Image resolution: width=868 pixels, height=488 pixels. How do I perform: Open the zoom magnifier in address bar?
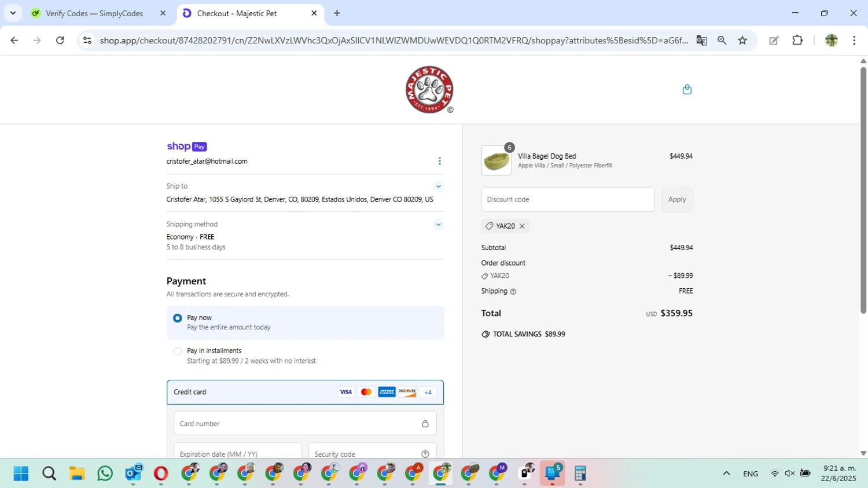coord(722,41)
